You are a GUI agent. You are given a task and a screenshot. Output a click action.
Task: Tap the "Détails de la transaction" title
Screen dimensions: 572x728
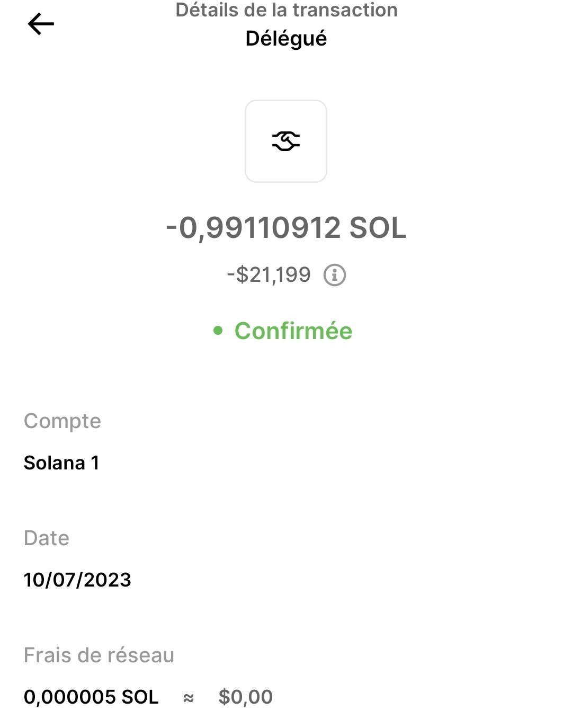(286, 10)
